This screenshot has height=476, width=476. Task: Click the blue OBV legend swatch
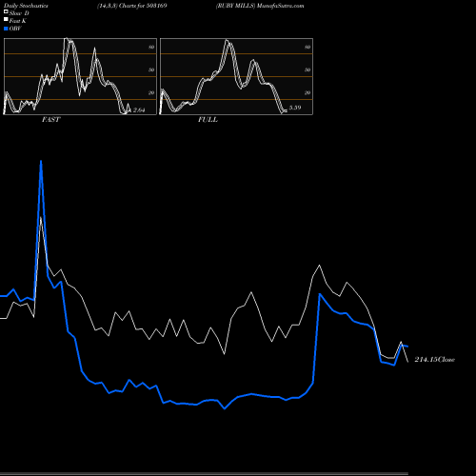coord(6,29)
